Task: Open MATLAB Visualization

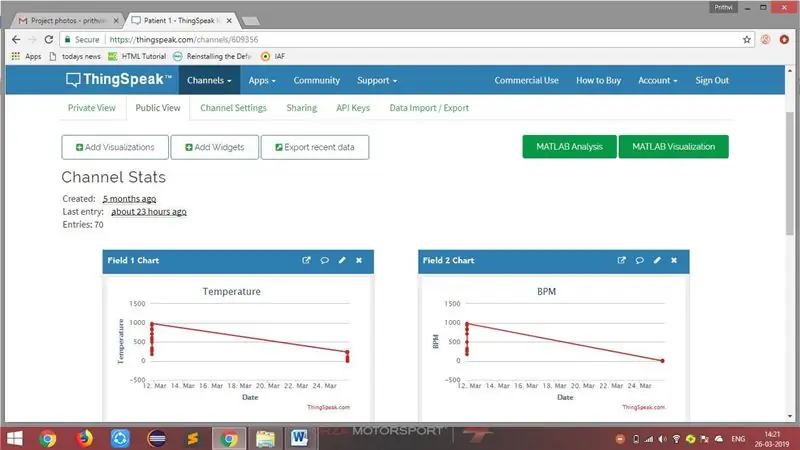Action: click(673, 146)
